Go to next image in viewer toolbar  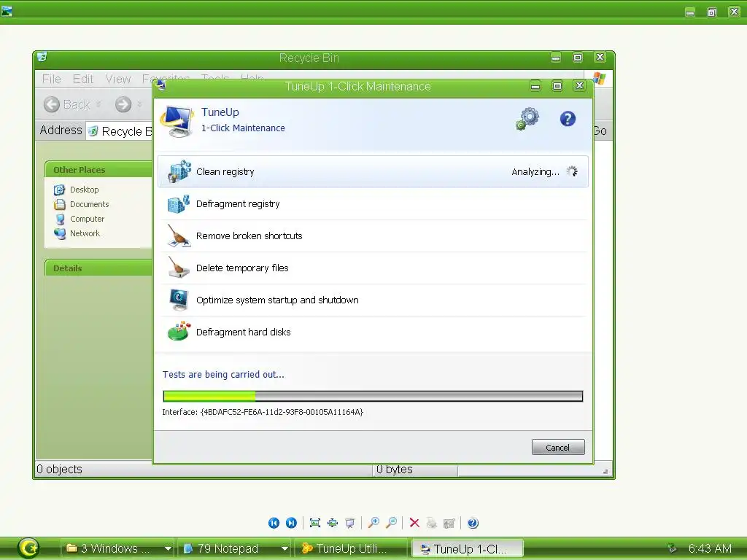tap(291, 523)
